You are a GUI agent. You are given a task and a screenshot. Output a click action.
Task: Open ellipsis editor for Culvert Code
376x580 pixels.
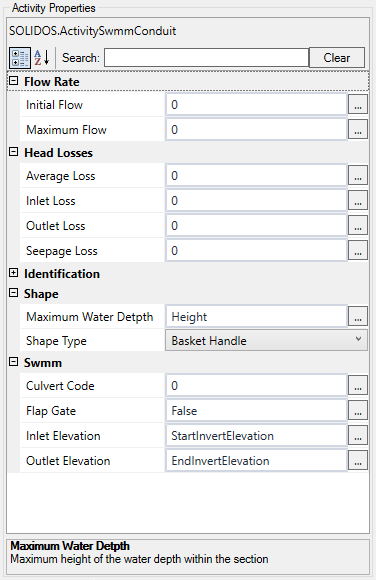[358, 385]
